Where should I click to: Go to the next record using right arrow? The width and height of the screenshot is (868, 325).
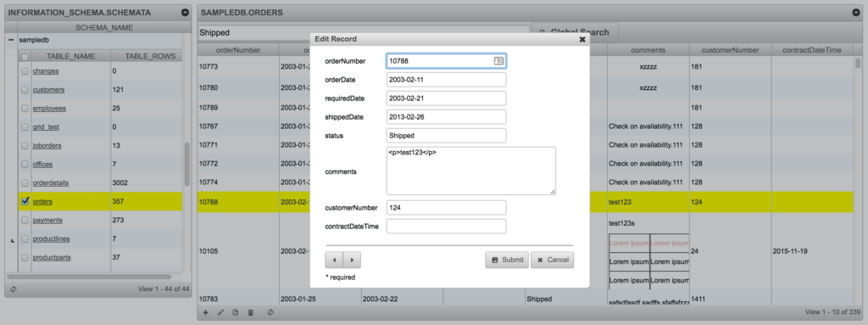pyautogui.click(x=352, y=260)
